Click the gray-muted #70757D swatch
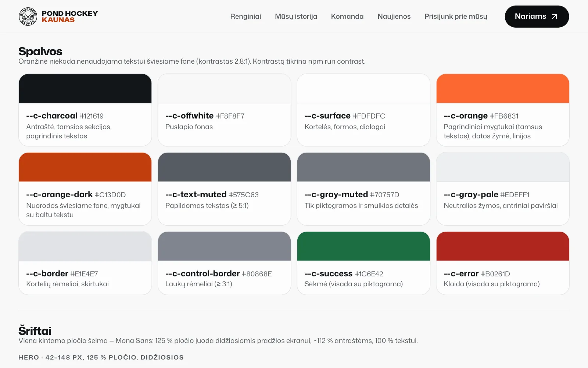Image resolution: width=588 pixels, height=368 pixels. pos(363,167)
